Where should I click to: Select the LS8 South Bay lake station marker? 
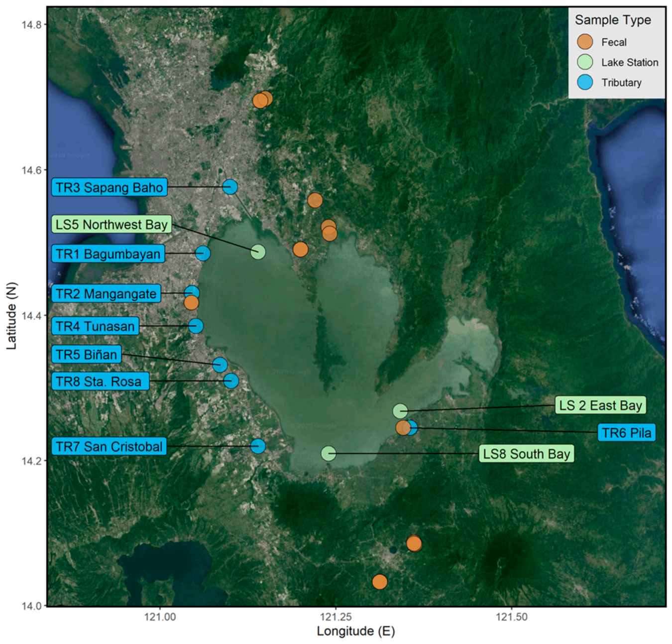point(328,453)
